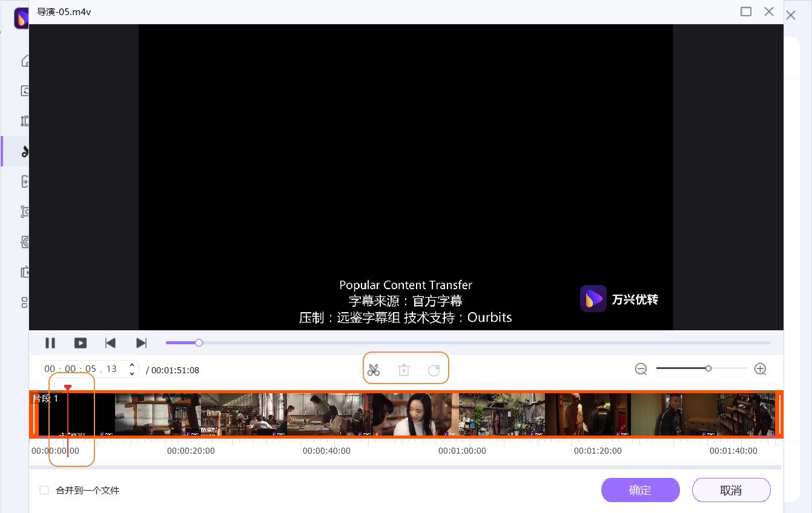Select the highlighted cutter tool in the sidebar
The height and width of the screenshot is (513, 812).
[x=25, y=151]
